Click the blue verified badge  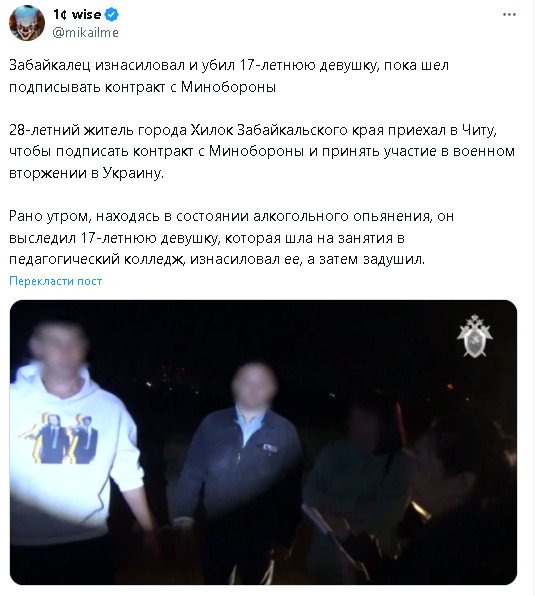click(x=112, y=15)
